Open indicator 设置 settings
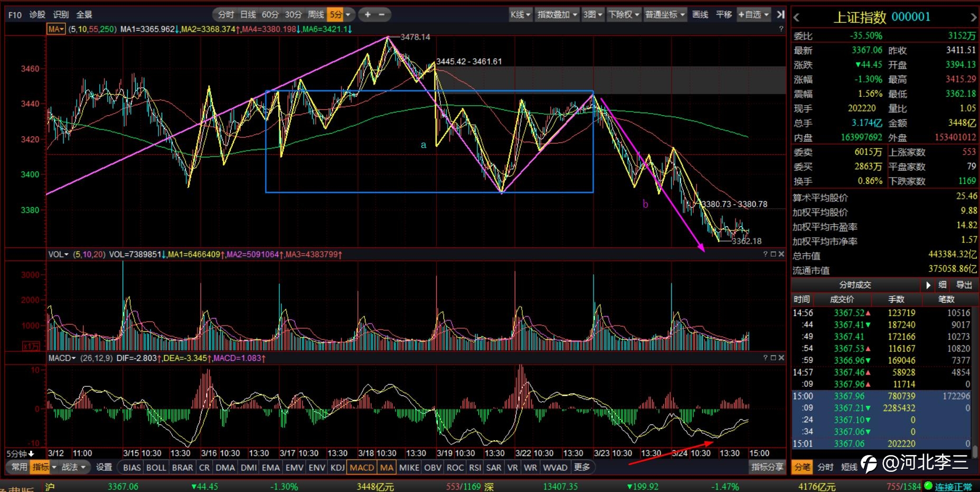Image resolution: width=980 pixels, height=492 pixels. pyautogui.click(x=104, y=467)
